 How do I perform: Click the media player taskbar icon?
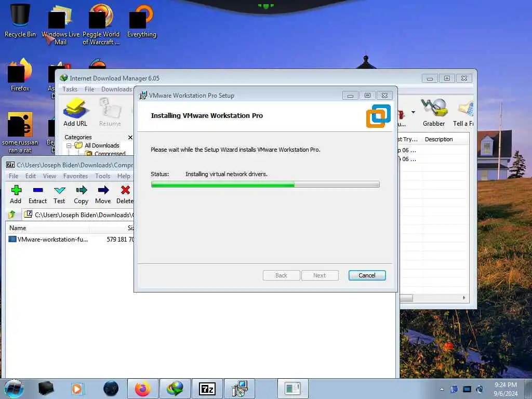[77, 389]
